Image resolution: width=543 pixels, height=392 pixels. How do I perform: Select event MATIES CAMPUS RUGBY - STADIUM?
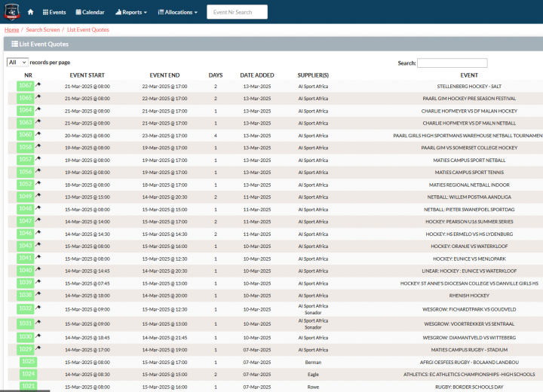469,350
